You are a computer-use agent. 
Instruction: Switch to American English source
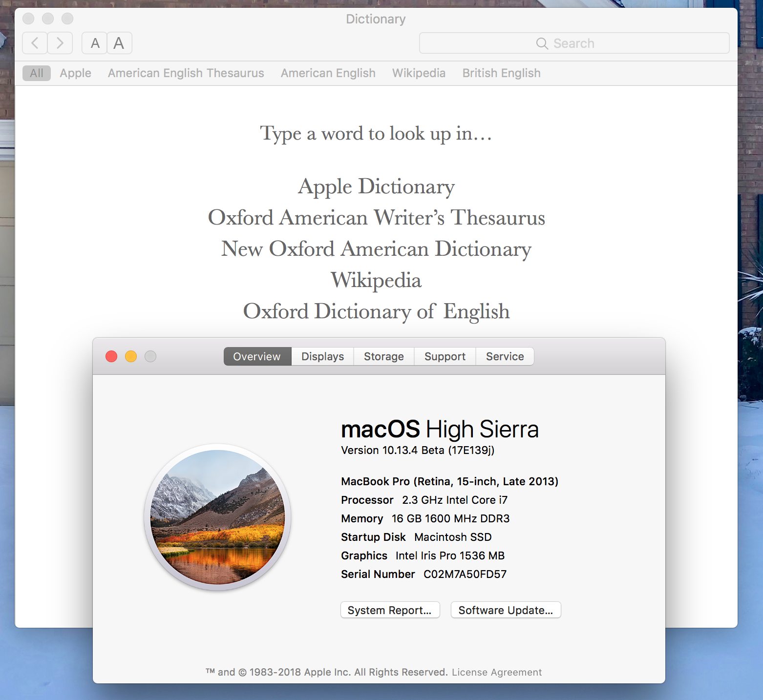[328, 73]
